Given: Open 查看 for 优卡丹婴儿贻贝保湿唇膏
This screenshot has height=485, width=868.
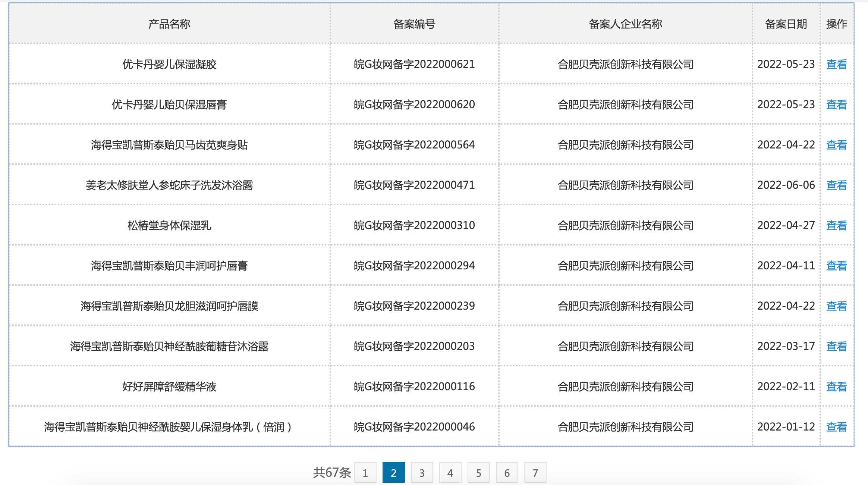Looking at the screenshot, I should click(x=836, y=104).
